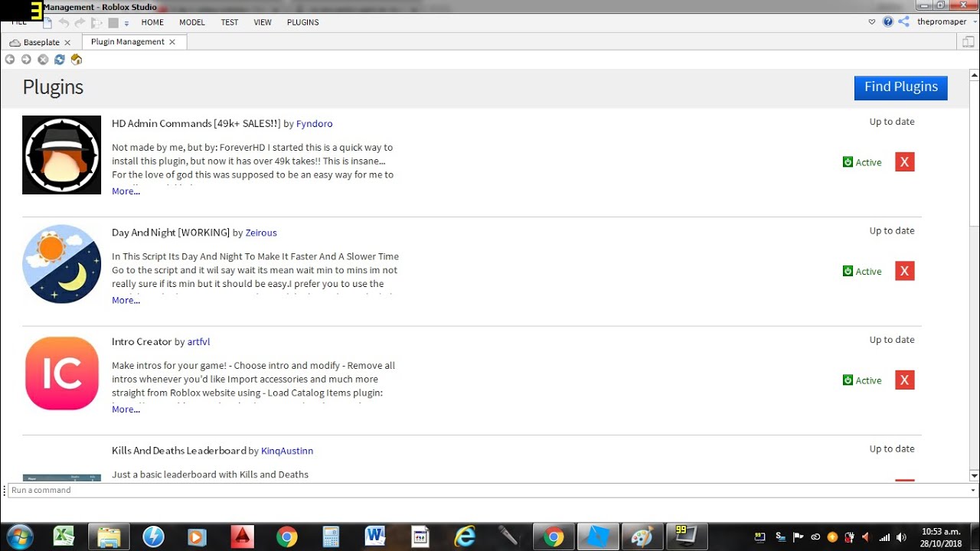Open the PLUGINS ribbon tab
The image size is (980, 551).
click(303, 22)
